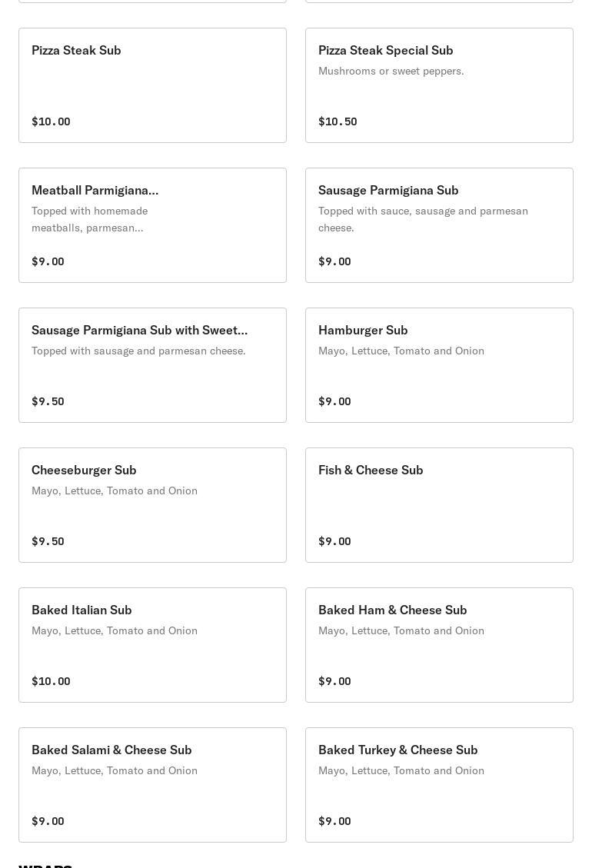592x868 pixels.
Task: Open the Meatball Parmigiana menu item
Action: pos(152,225)
